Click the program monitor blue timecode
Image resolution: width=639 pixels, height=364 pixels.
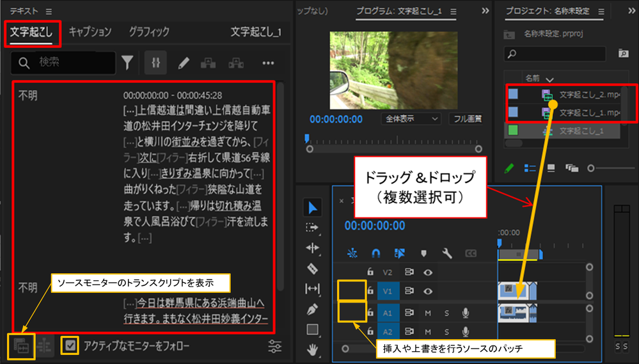tap(336, 119)
